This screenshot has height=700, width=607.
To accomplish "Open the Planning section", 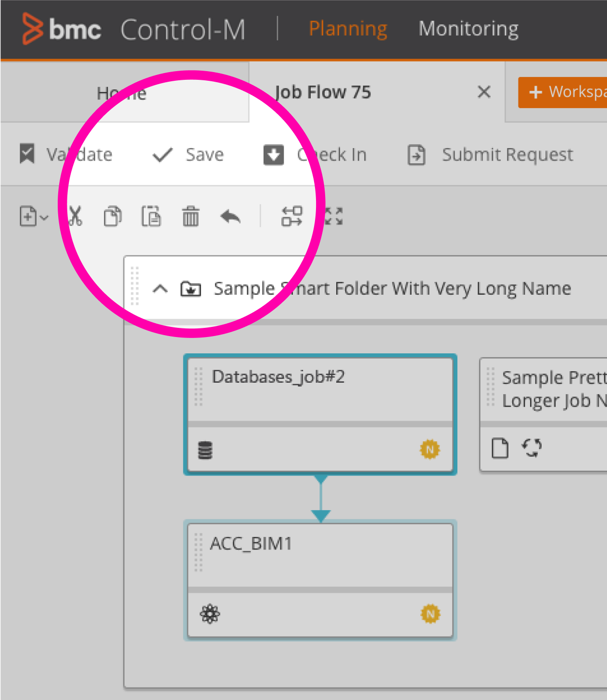I will tap(348, 29).
